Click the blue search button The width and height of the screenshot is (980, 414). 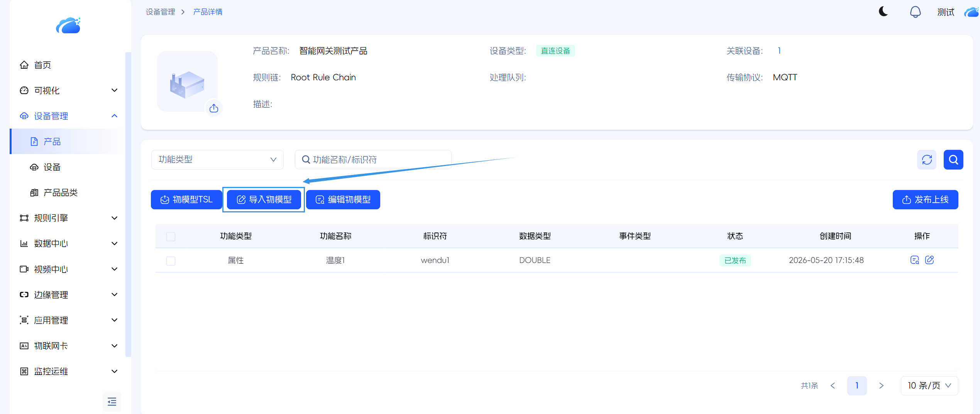tap(953, 159)
